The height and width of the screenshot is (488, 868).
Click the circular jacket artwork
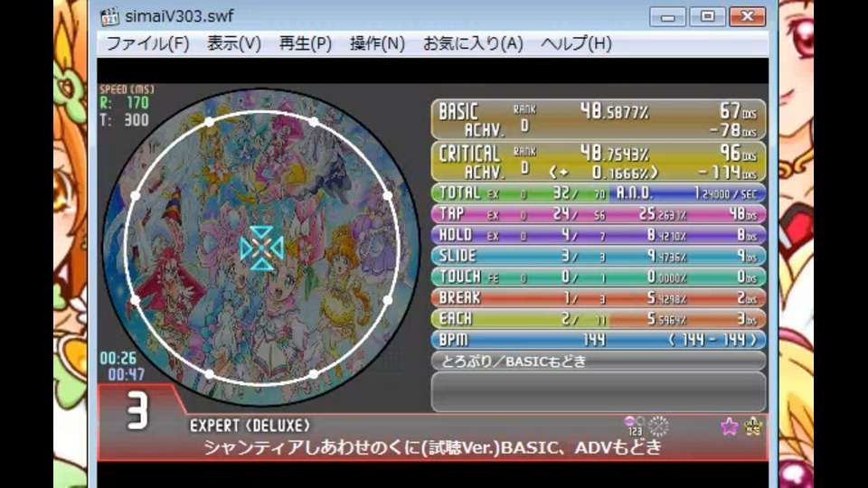point(261,248)
